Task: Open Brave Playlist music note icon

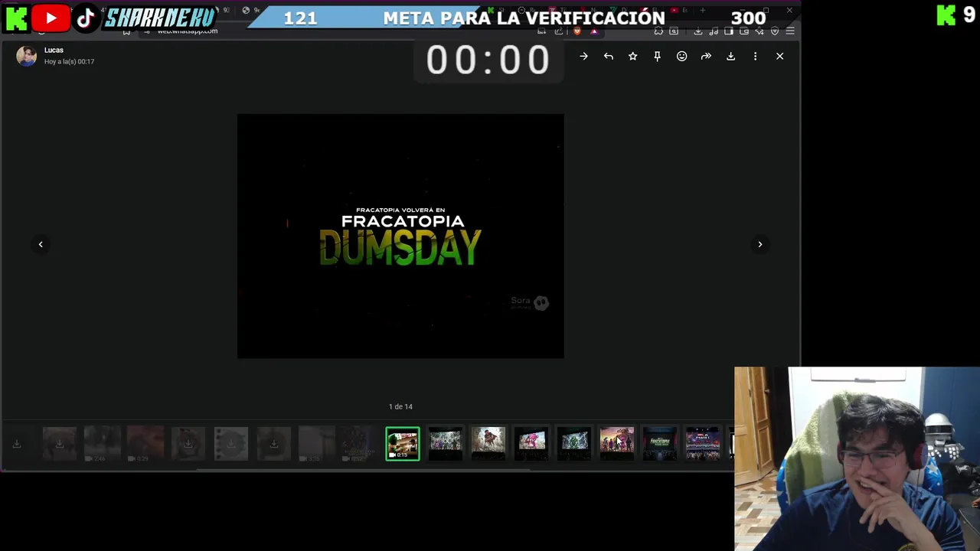Action: (714, 31)
